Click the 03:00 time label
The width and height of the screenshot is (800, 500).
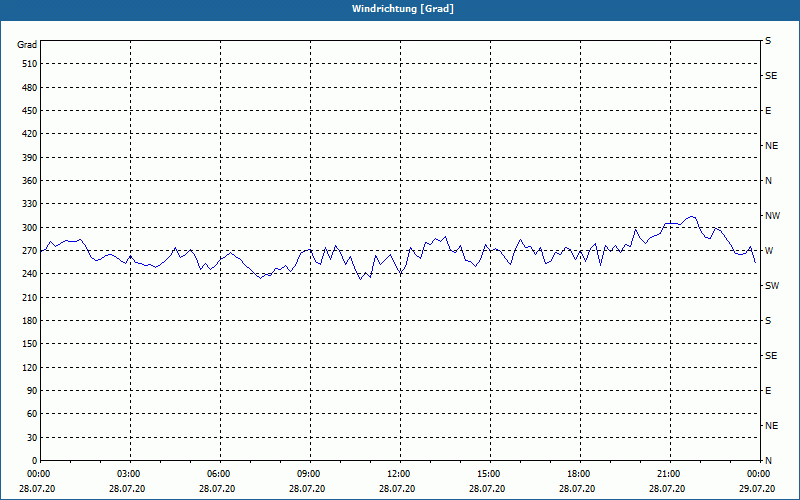(130, 474)
